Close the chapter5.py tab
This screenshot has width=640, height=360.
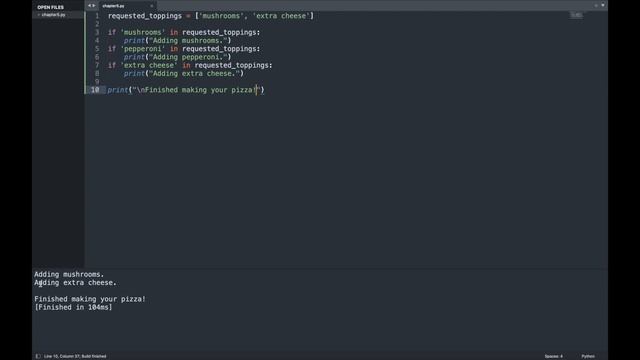(x=151, y=6)
